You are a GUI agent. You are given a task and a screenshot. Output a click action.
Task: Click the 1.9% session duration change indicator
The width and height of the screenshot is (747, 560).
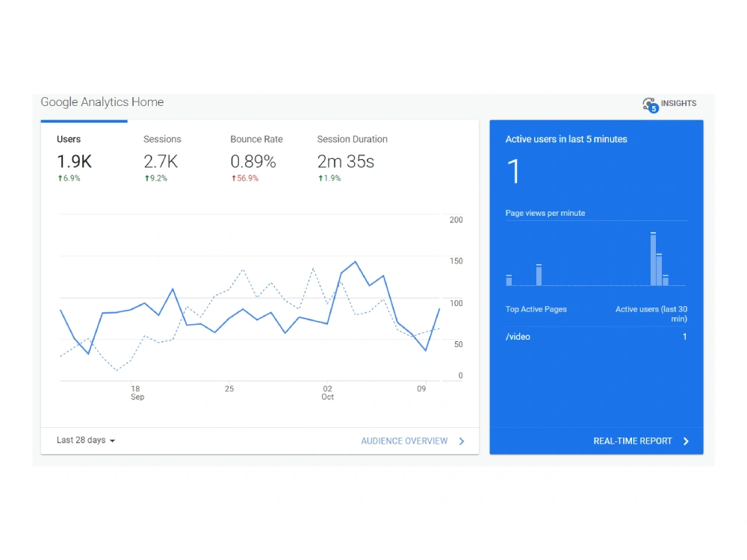pos(329,178)
